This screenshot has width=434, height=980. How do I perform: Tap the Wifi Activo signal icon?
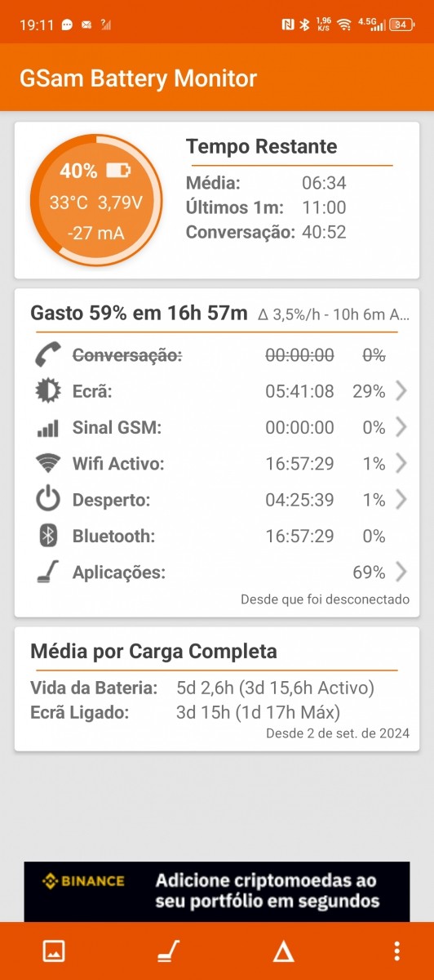tap(48, 464)
